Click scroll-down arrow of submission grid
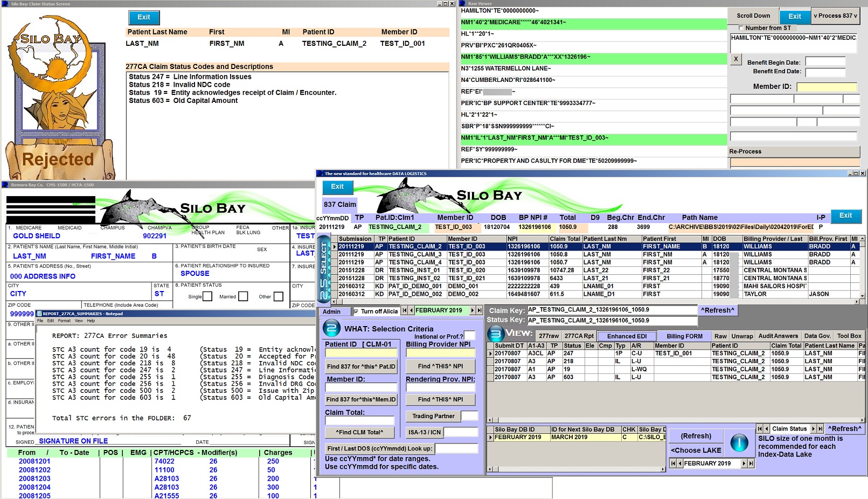 pos(862,296)
